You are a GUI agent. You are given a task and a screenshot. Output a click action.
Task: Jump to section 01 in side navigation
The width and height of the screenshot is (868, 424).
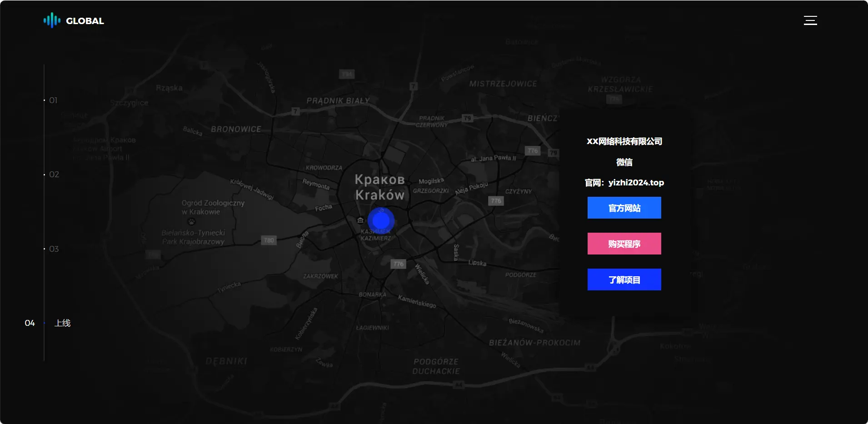tap(53, 100)
